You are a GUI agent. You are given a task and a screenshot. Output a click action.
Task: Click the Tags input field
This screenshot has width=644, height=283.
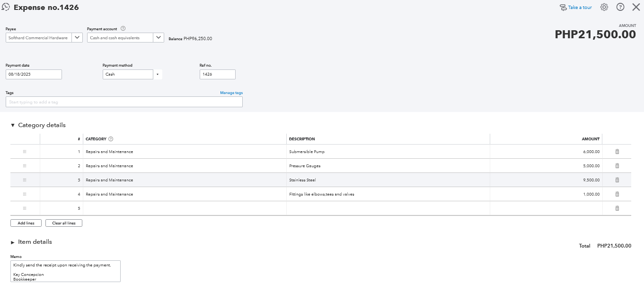(124, 102)
